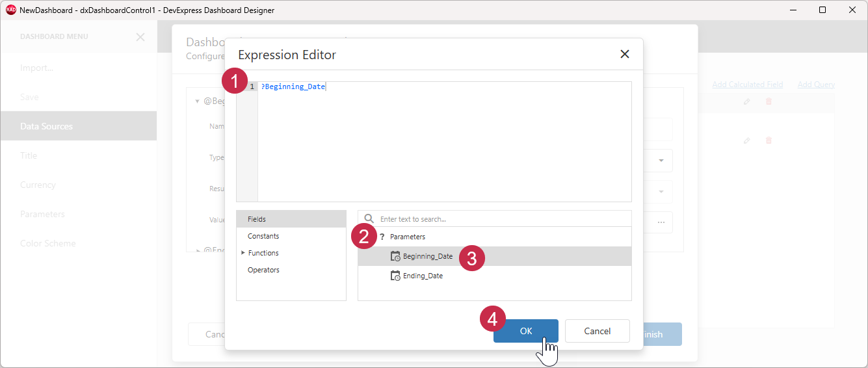The width and height of the screenshot is (868, 368).
Task: Select the Operators category
Action: tap(291, 270)
